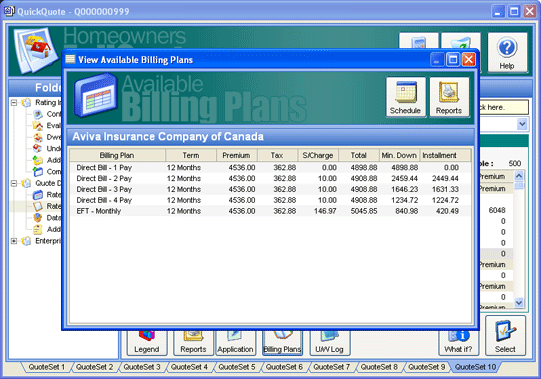Screen dimensions: 541x379
Task: Click the Min. Down column header
Action: (x=399, y=155)
